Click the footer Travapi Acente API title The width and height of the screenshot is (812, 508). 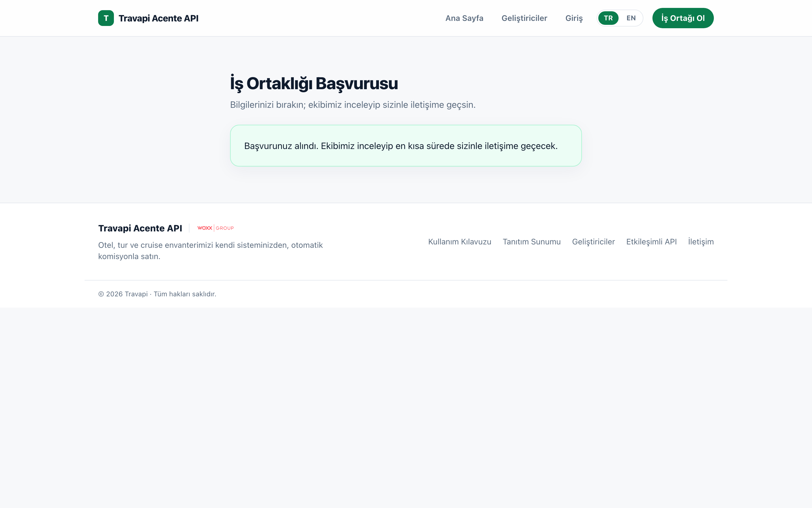(140, 228)
